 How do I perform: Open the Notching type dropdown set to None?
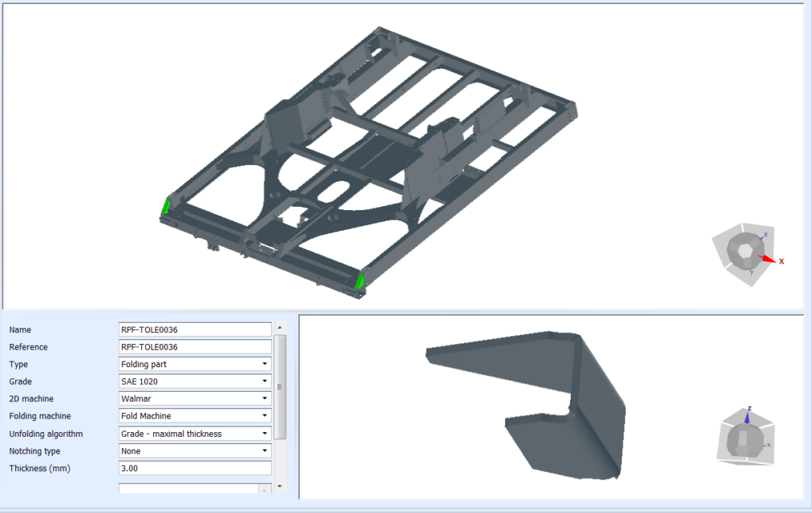click(265, 450)
